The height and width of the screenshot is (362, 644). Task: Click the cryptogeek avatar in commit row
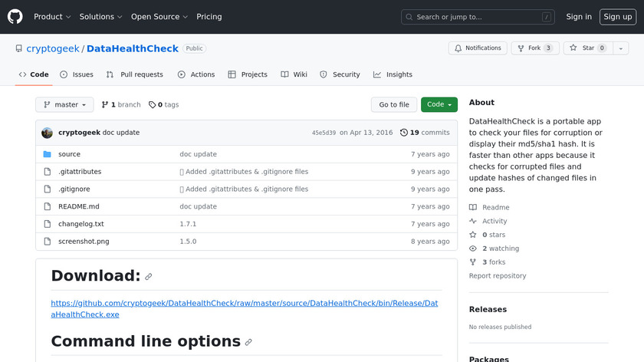[x=48, y=133]
